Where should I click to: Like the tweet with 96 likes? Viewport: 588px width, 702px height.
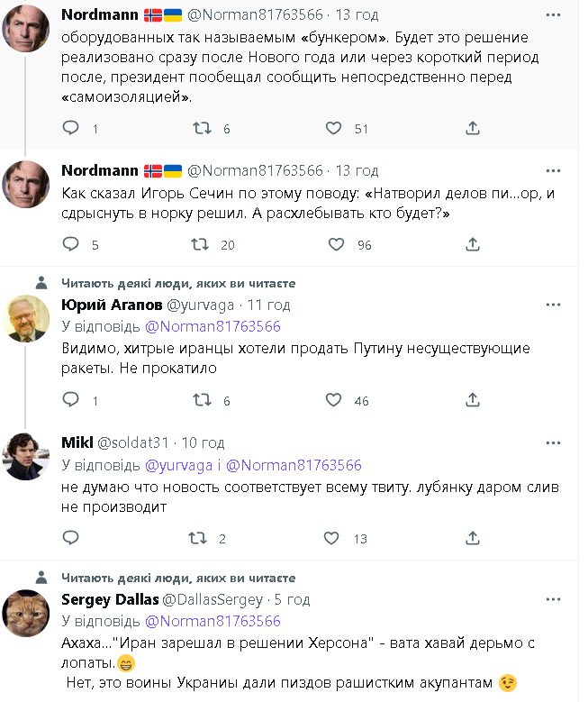pos(336,244)
